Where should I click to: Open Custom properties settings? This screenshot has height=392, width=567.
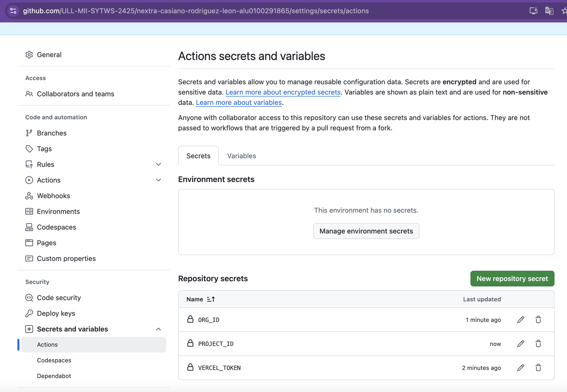pyautogui.click(x=94, y=258)
